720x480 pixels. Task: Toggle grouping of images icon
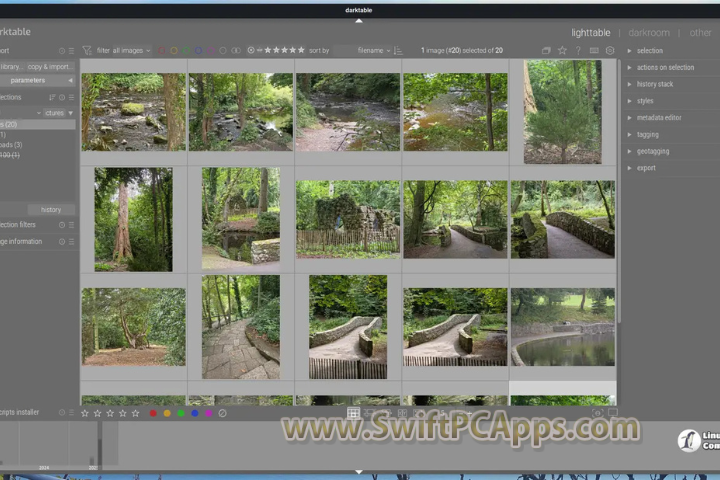click(546, 51)
